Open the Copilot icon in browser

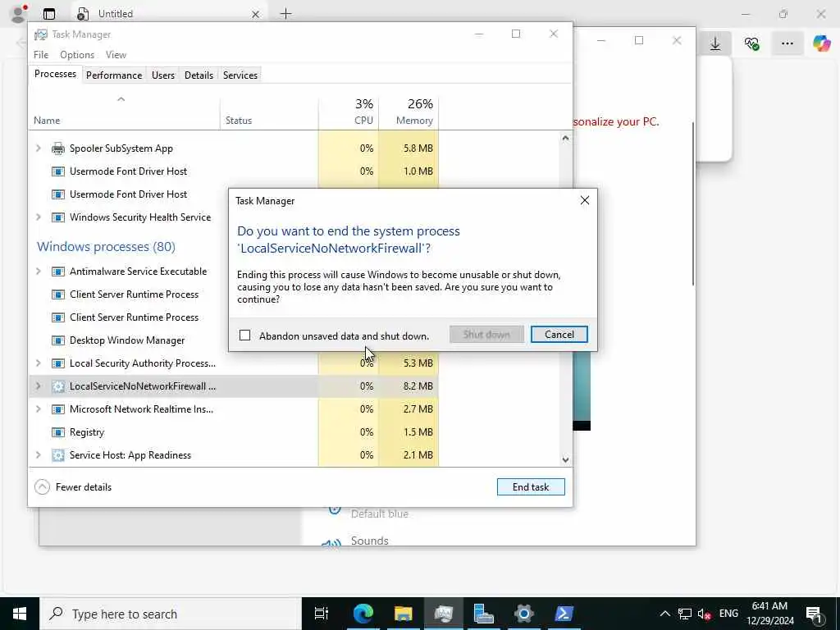[x=821, y=43]
